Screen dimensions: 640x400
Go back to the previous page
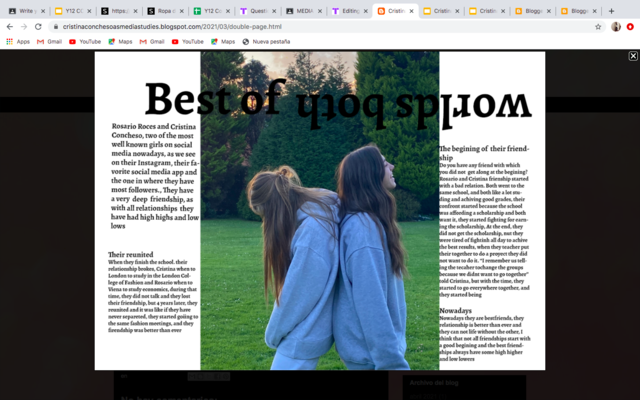pos(10,27)
